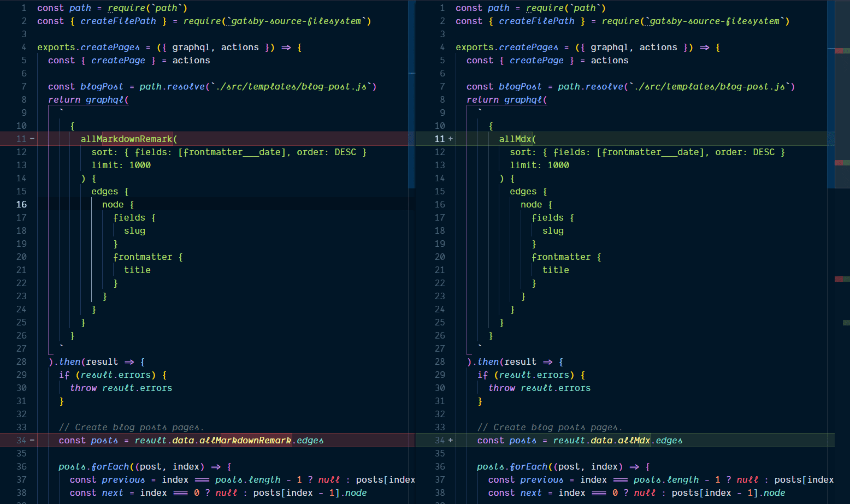Click the top red-green marker in overview ruler
Screen dimensions: 850x504
pos(842,51)
